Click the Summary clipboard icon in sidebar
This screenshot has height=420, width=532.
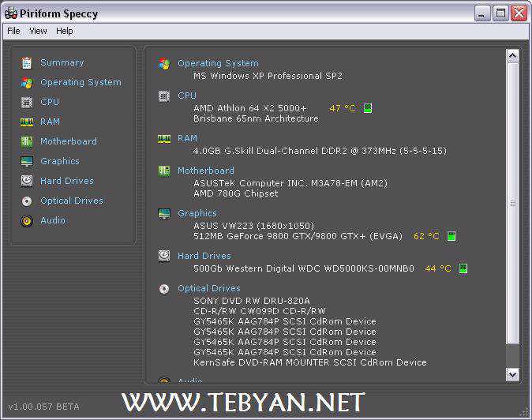27,62
